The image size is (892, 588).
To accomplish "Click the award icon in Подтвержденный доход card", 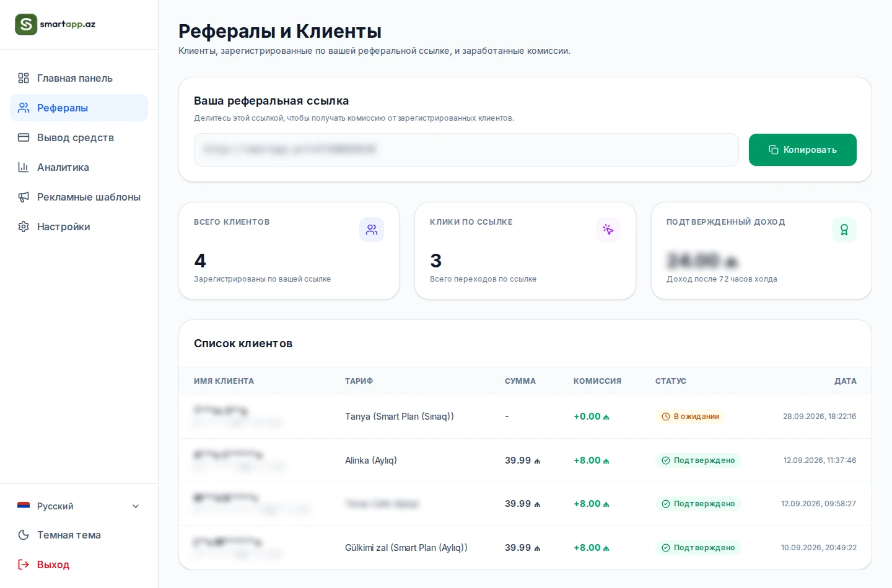I will point(844,230).
